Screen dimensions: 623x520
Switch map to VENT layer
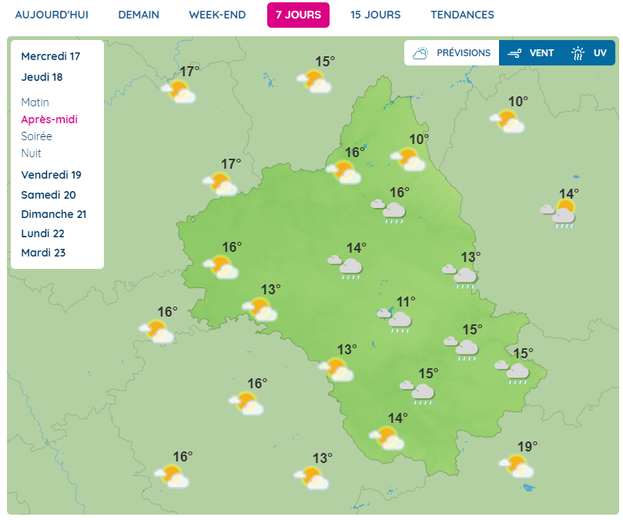[531, 53]
